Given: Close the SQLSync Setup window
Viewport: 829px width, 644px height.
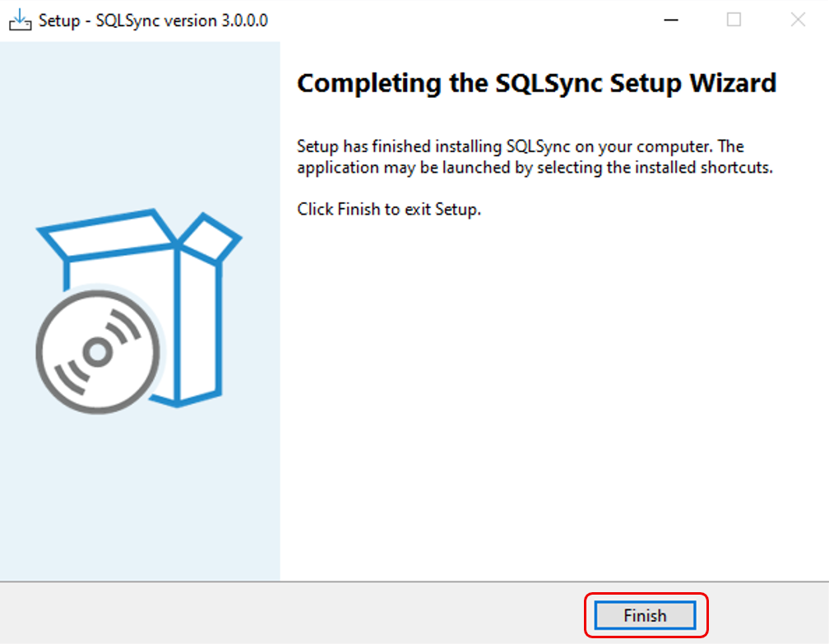Looking at the screenshot, I should pyautogui.click(x=797, y=21).
